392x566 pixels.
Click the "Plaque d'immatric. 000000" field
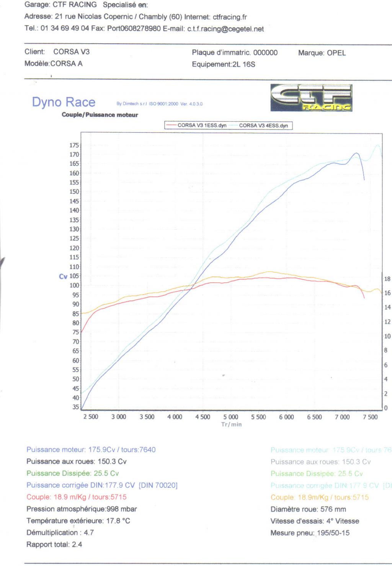pyautogui.click(x=235, y=53)
